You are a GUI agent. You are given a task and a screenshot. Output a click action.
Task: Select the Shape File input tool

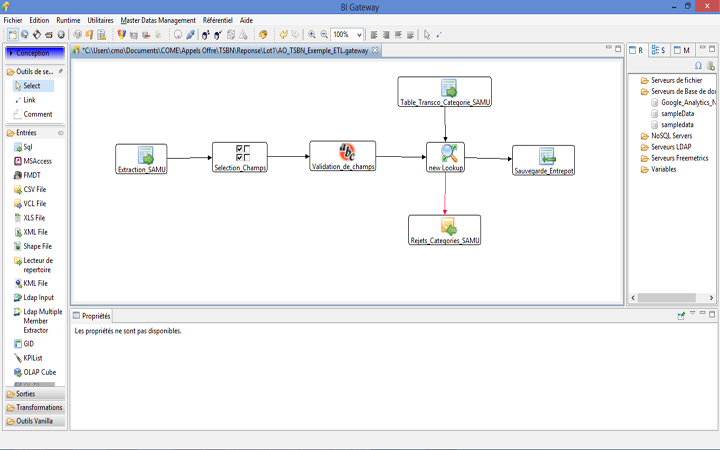[33, 246]
